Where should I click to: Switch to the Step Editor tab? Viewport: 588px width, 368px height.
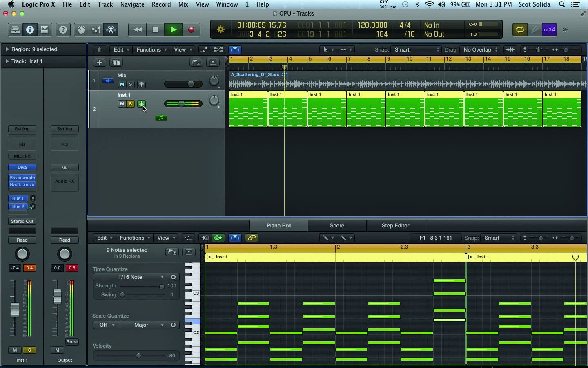pyautogui.click(x=395, y=225)
